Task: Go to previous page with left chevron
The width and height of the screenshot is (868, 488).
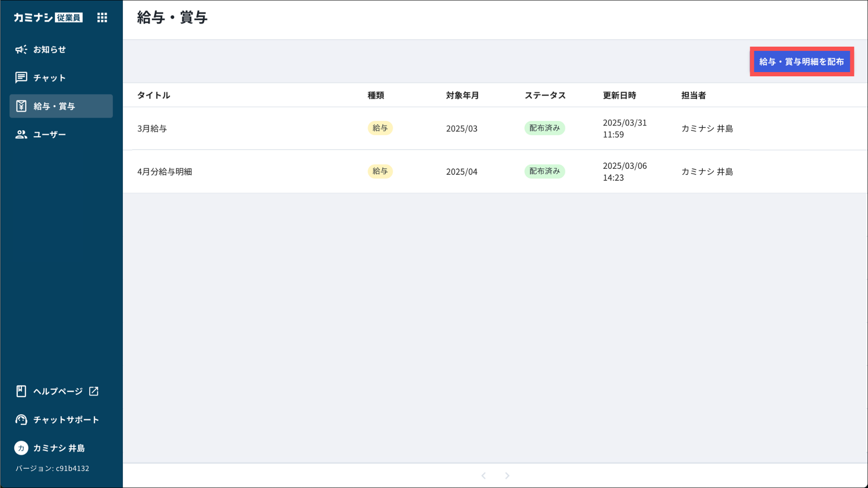Action: click(x=484, y=476)
